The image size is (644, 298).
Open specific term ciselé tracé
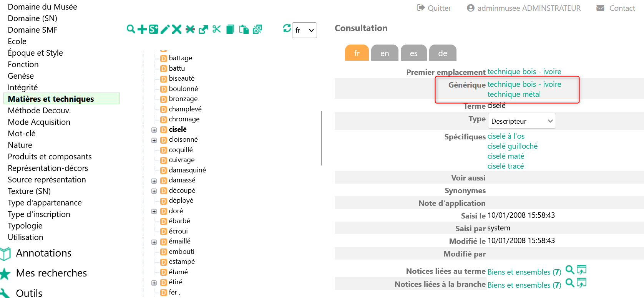tap(505, 166)
